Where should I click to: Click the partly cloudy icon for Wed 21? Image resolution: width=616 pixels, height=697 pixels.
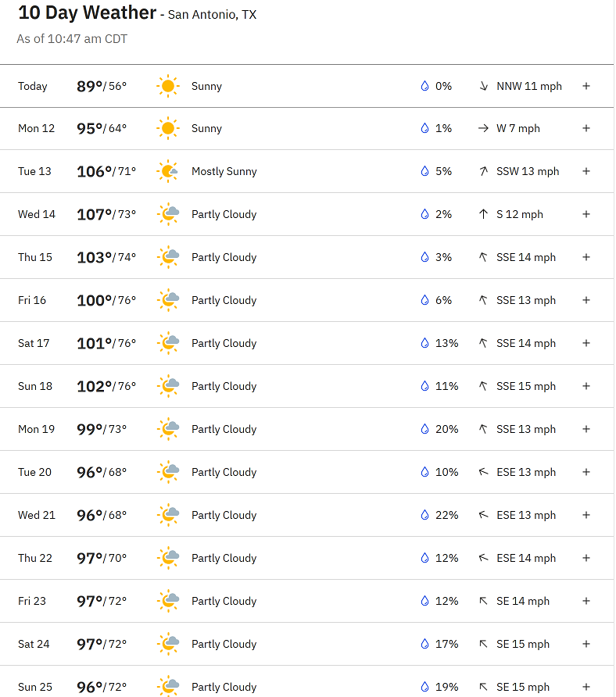tap(167, 515)
